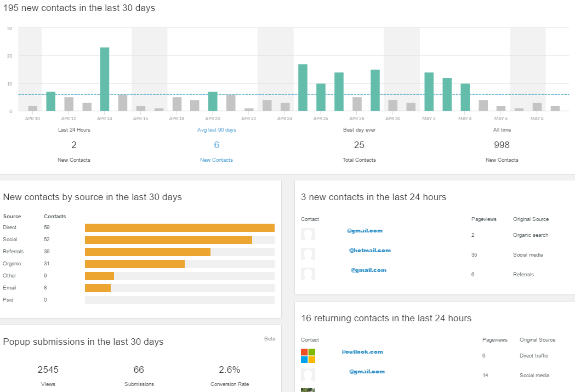Click the Organic source orange bar
This screenshot has width=575, height=392.
pyautogui.click(x=134, y=264)
